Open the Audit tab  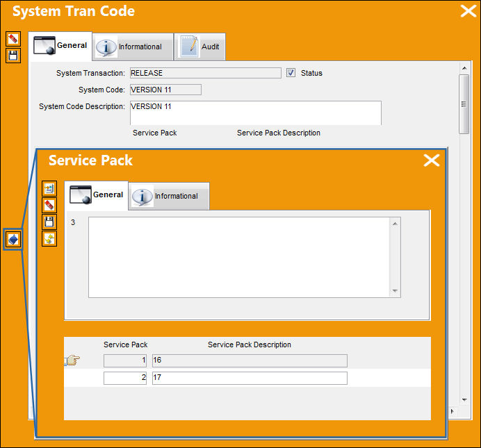tap(200, 47)
